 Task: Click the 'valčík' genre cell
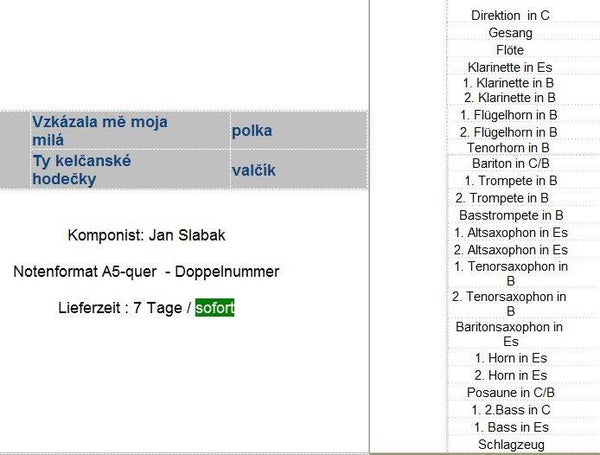point(254,170)
